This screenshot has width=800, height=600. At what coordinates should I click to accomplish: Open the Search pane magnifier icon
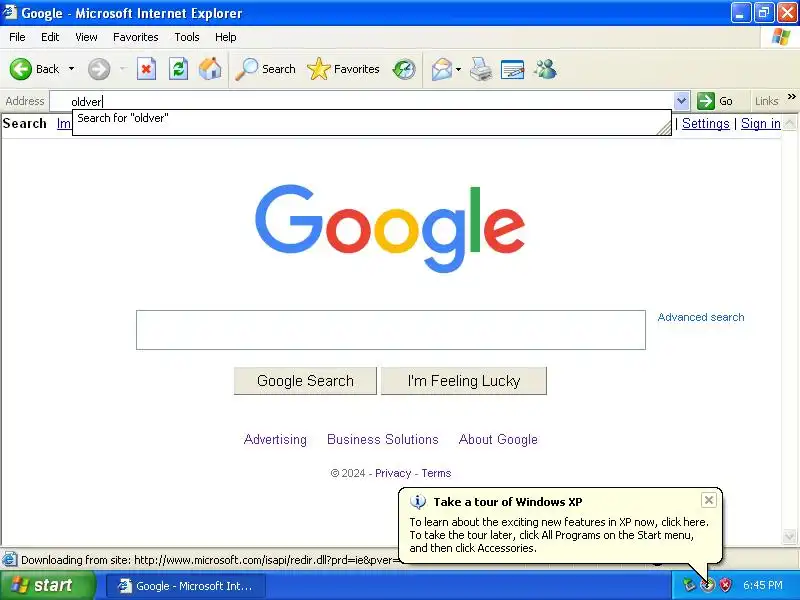point(247,69)
